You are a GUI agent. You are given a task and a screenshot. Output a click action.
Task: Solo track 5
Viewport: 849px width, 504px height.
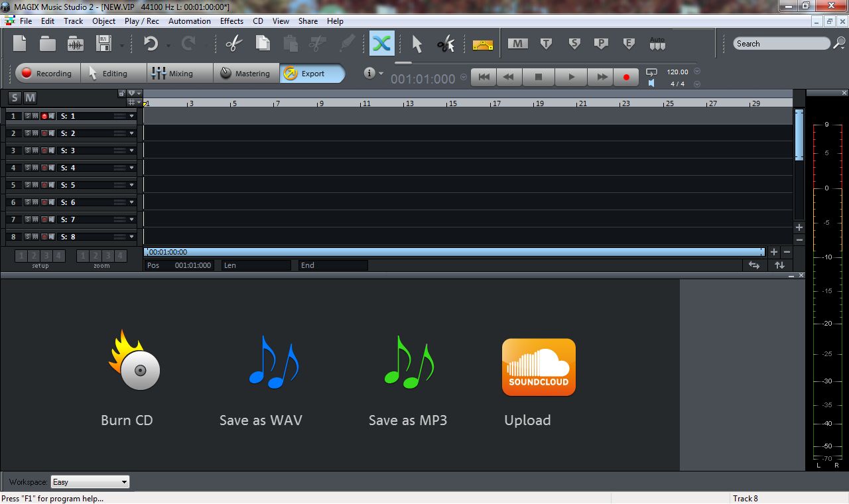[x=27, y=185]
